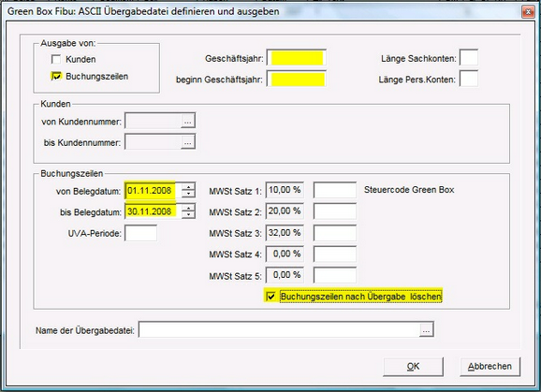This screenshot has width=541, height=392.
Task: Increase bis Belegdatum with up arrow
Action: 188,208
